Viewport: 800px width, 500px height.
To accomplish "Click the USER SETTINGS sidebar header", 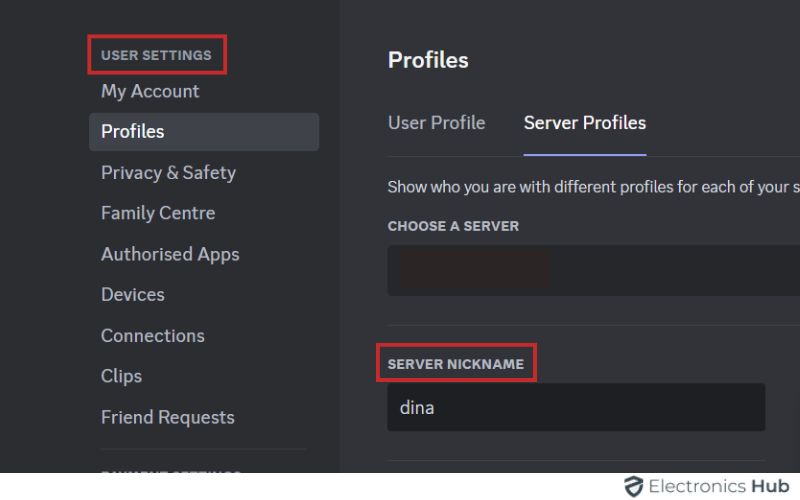I will coord(156,55).
